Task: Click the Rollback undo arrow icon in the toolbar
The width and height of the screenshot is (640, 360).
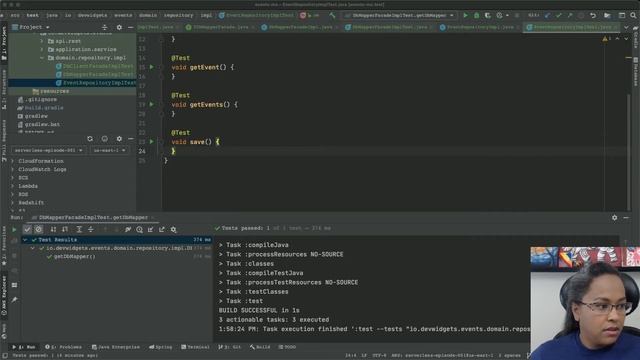Action: (593, 15)
